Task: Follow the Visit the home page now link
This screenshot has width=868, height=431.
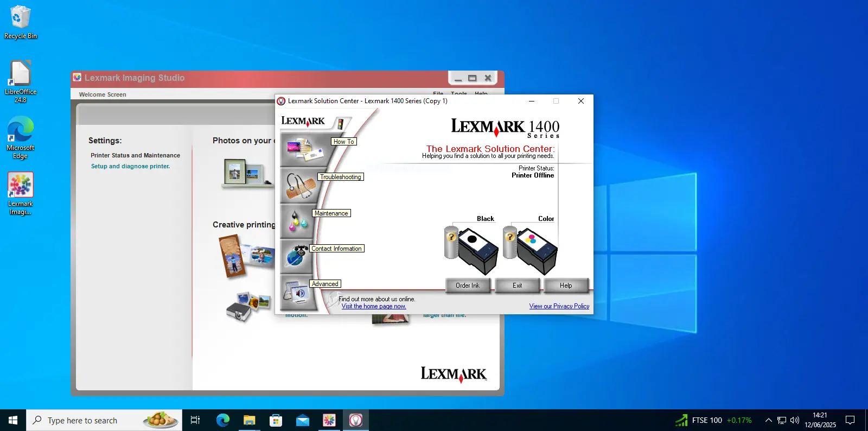Action: [x=374, y=306]
